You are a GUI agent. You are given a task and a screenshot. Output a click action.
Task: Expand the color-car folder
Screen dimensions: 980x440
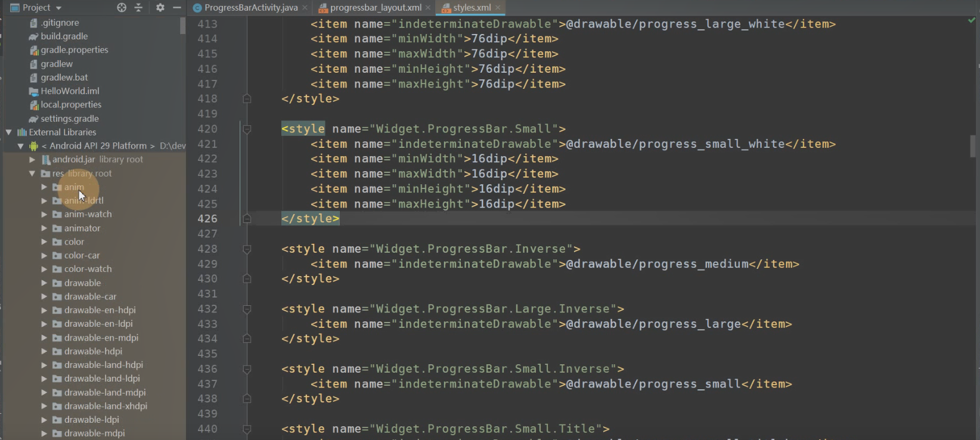(44, 256)
